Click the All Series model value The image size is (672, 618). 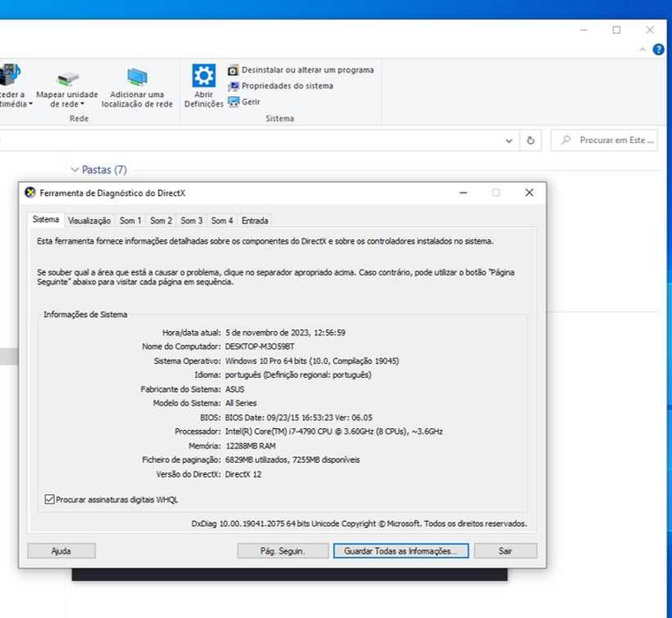click(x=241, y=403)
